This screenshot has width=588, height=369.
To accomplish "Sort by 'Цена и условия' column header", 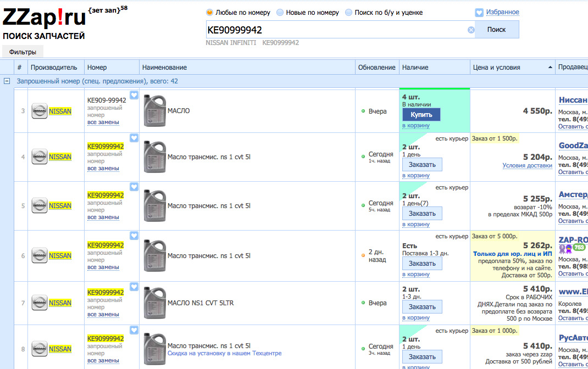I will [x=512, y=68].
